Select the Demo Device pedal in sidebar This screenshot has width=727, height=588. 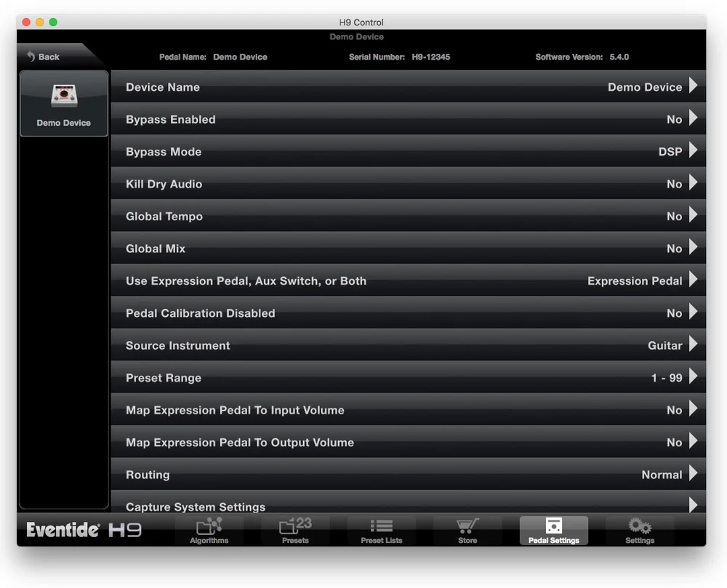[63, 102]
